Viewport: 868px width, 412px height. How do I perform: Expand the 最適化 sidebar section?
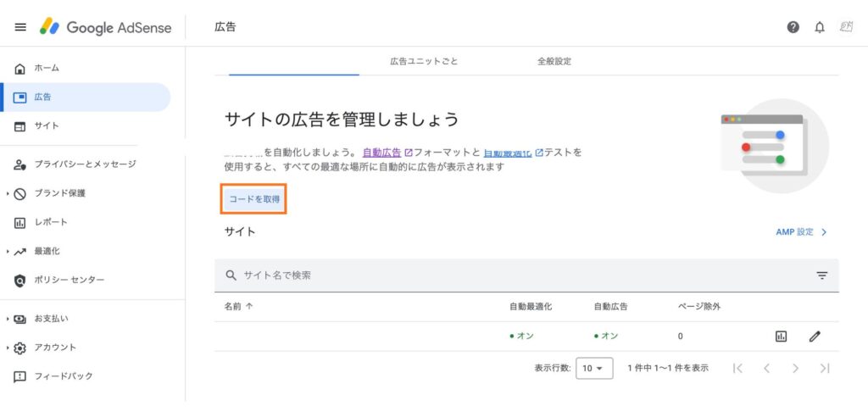(x=47, y=251)
